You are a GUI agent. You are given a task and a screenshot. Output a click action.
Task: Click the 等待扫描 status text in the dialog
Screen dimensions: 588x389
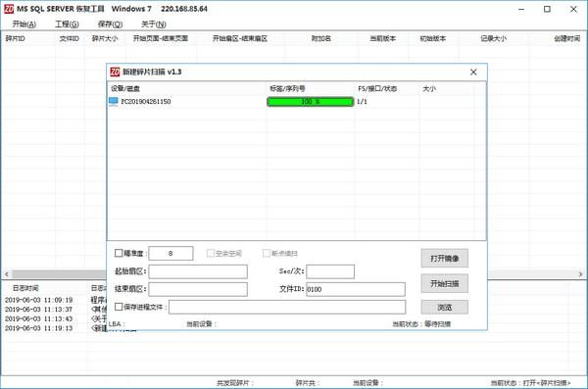coord(438,324)
